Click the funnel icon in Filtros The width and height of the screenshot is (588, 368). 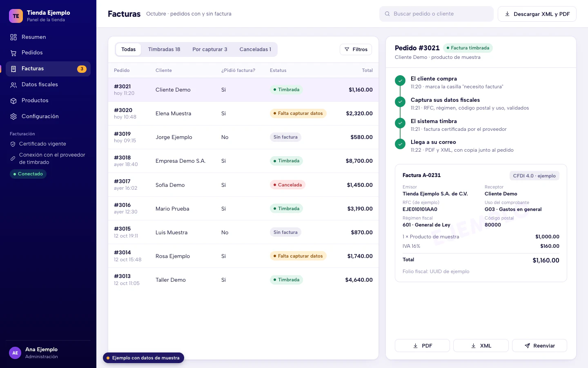[x=347, y=49]
